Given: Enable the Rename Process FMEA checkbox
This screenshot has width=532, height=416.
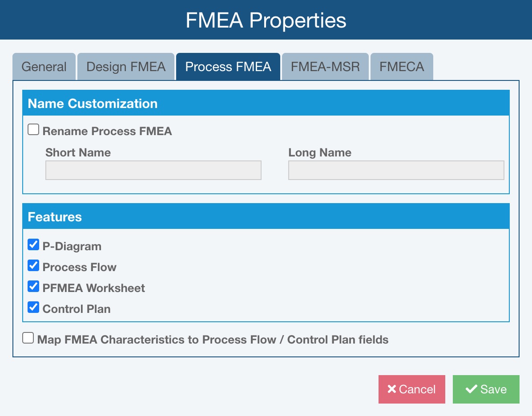Looking at the screenshot, I should click(33, 130).
